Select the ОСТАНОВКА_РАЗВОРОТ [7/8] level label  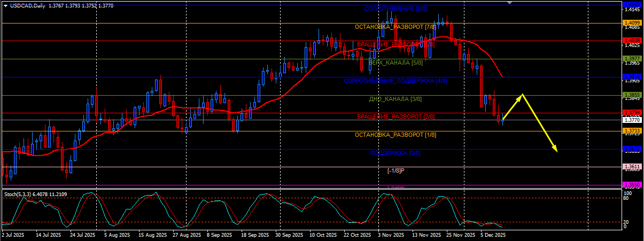(396, 27)
